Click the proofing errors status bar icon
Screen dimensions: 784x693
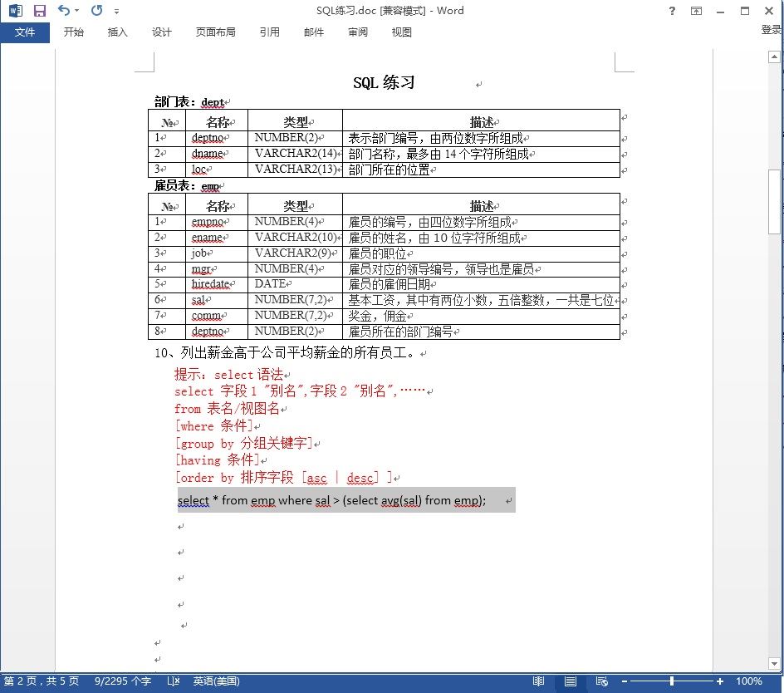coord(173,681)
